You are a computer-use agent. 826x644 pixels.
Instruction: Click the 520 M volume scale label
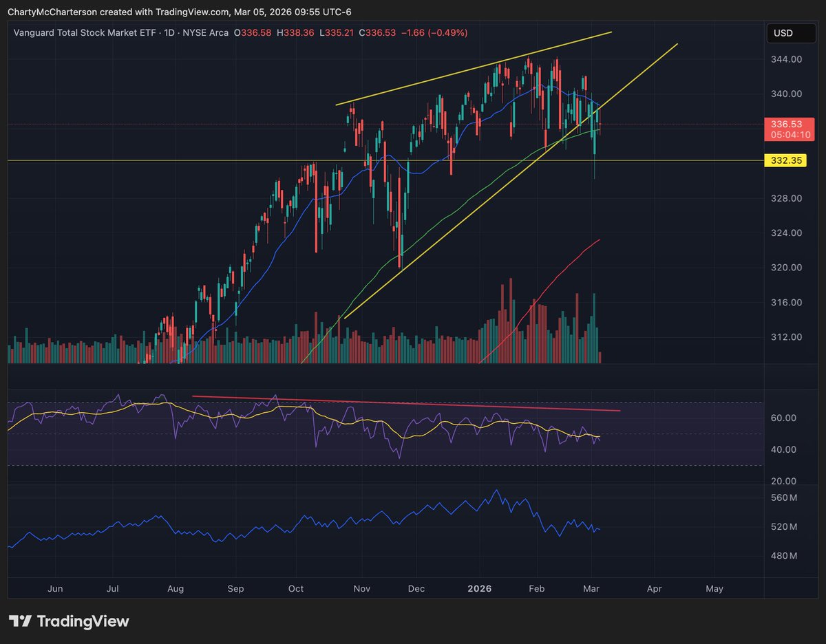[x=785, y=527]
